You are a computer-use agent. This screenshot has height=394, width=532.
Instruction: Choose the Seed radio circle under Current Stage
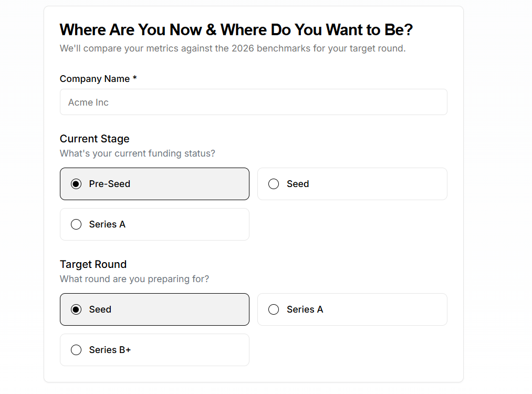click(x=274, y=184)
